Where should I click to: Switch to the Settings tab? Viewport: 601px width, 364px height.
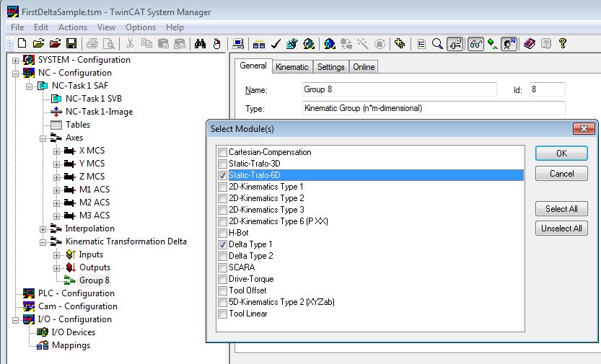pyautogui.click(x=330, y=67)
